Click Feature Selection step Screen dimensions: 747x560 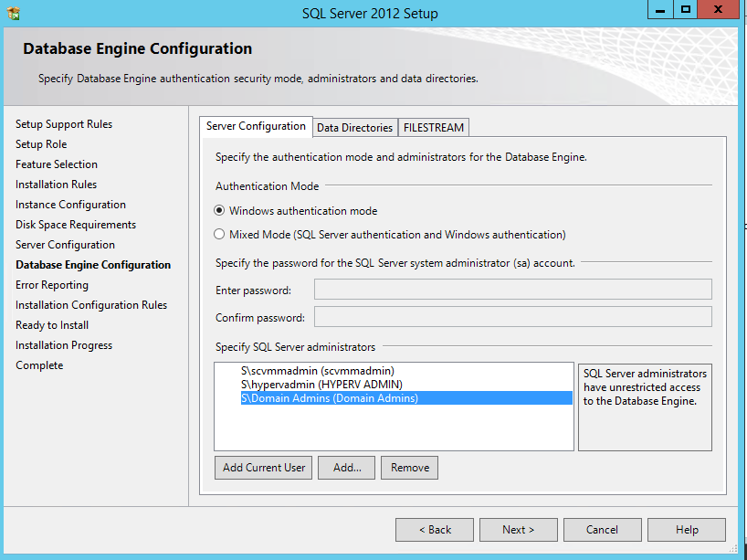point(57,164)
